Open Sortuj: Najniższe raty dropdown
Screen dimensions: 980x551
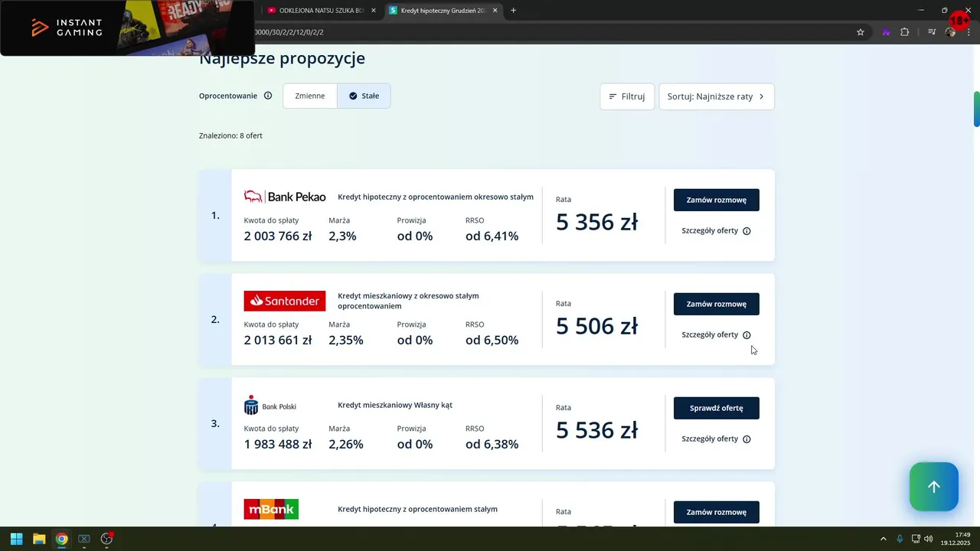(x=717, y=96)
